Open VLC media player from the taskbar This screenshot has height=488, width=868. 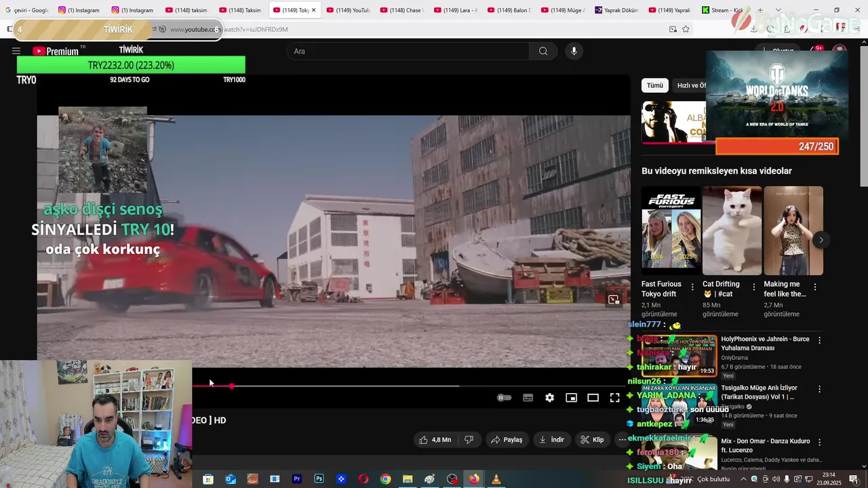point(496,479)
